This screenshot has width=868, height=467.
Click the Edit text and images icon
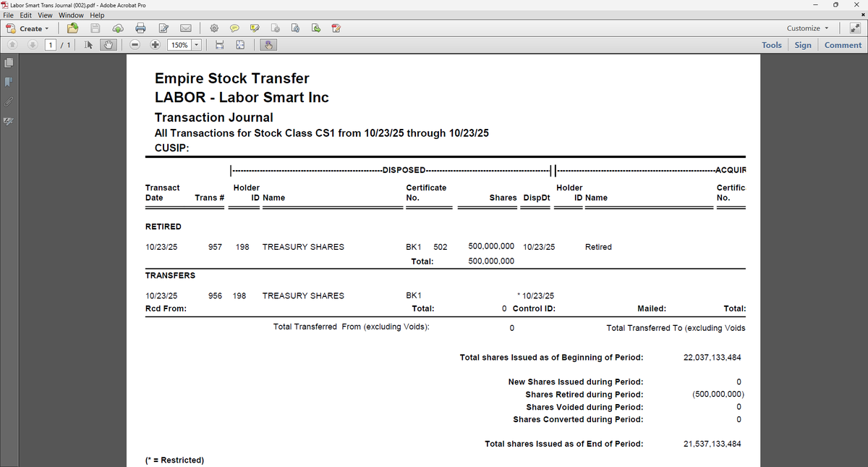163,28
